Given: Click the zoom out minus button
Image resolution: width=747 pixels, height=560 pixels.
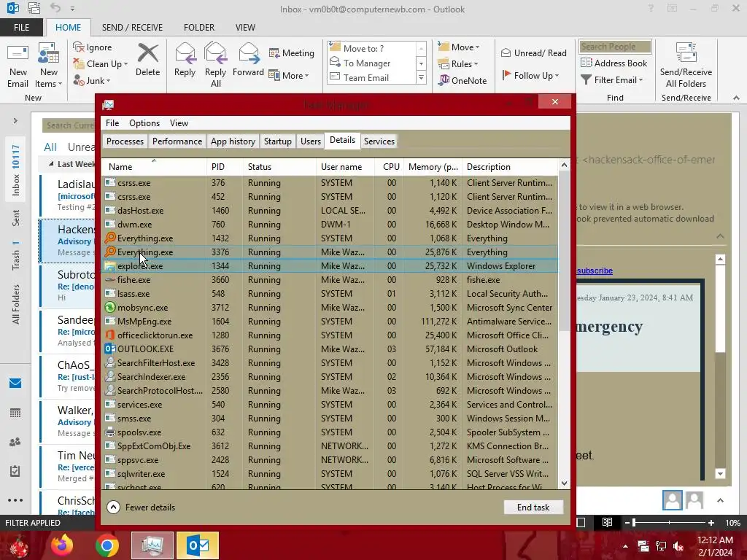Looking at the screenshot, I should [x=627, y=522].
